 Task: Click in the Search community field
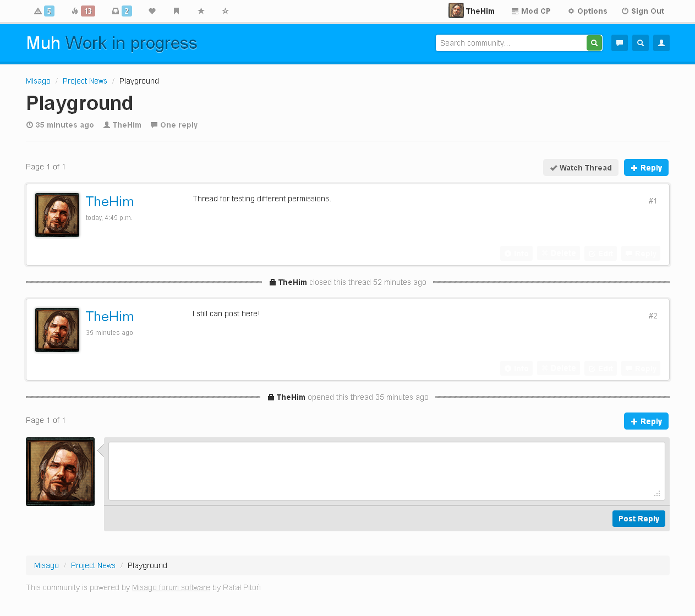(511, 43)
